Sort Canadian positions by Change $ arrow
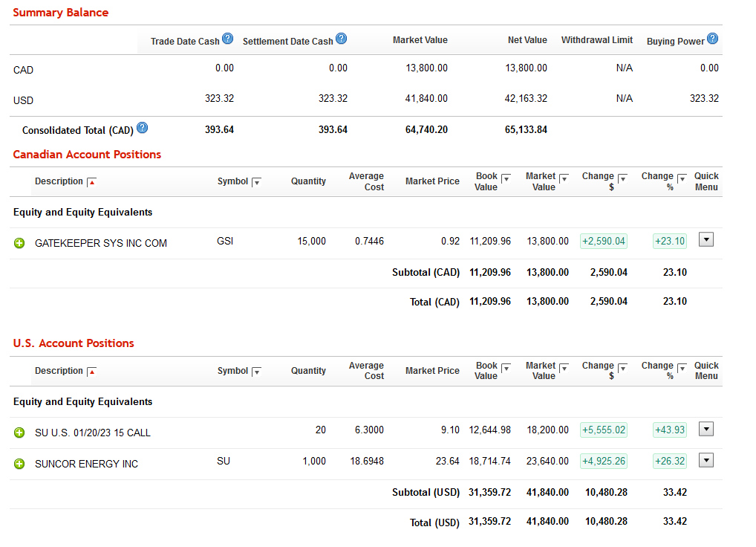 click(622, 178)
